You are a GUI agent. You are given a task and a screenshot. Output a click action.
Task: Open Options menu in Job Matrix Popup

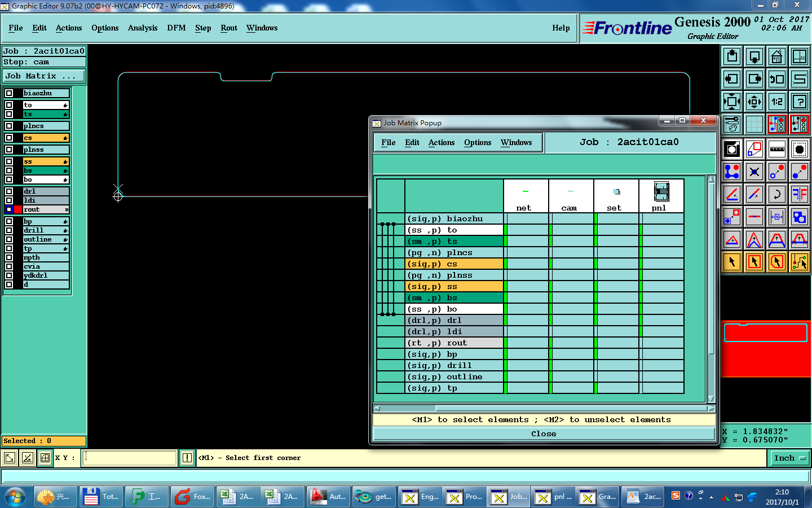478,143
